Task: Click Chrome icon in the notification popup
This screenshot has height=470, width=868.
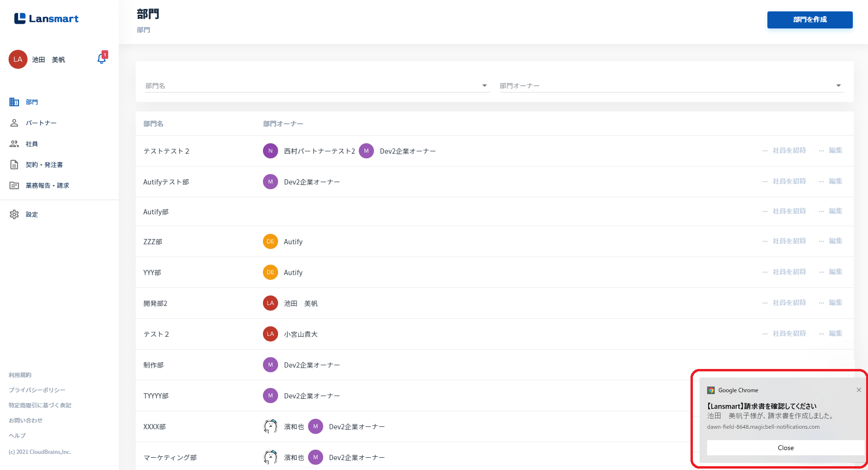Action: (711, 390)
